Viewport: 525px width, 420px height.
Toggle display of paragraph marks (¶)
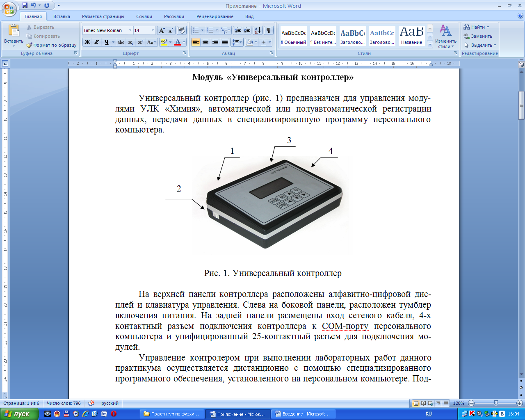(269, 30)
